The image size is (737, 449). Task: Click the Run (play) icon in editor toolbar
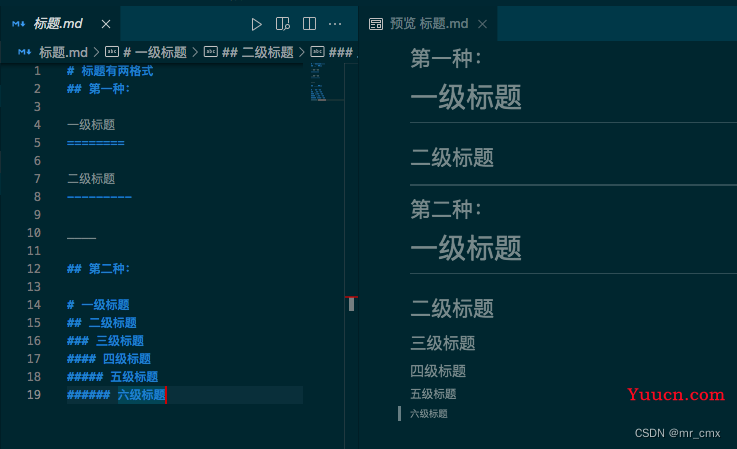point(257,23)
